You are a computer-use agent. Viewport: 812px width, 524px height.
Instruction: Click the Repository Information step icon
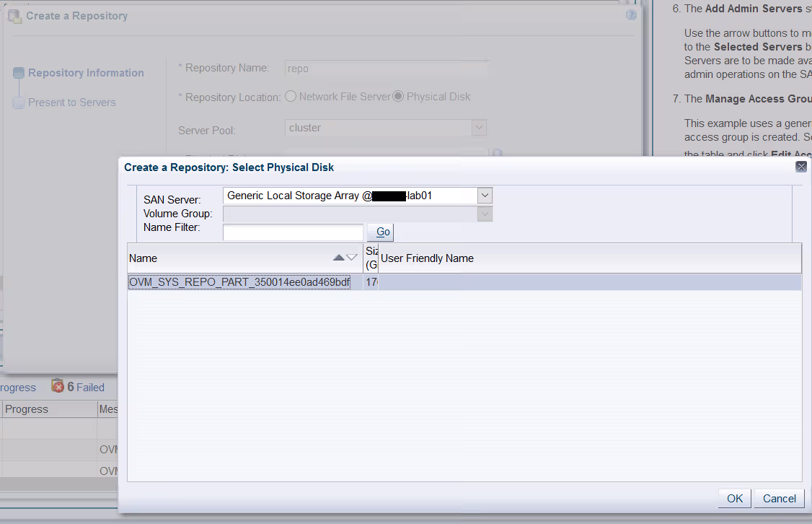point(19,73)
